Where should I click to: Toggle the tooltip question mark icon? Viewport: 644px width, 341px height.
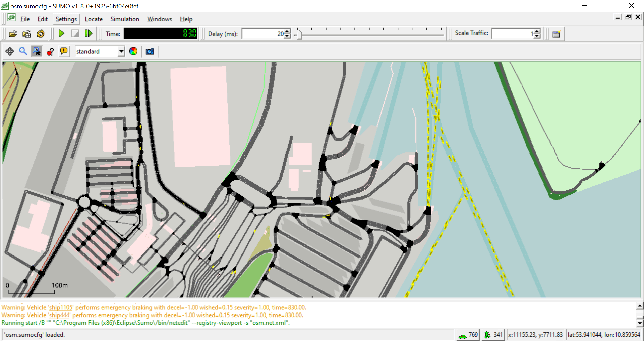(50, 51)
